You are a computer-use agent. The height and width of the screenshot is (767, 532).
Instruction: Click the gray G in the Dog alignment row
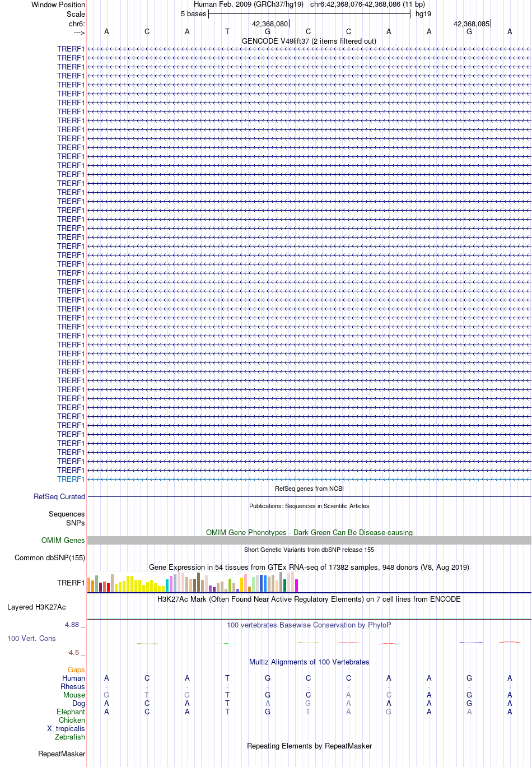coord(308,703)
